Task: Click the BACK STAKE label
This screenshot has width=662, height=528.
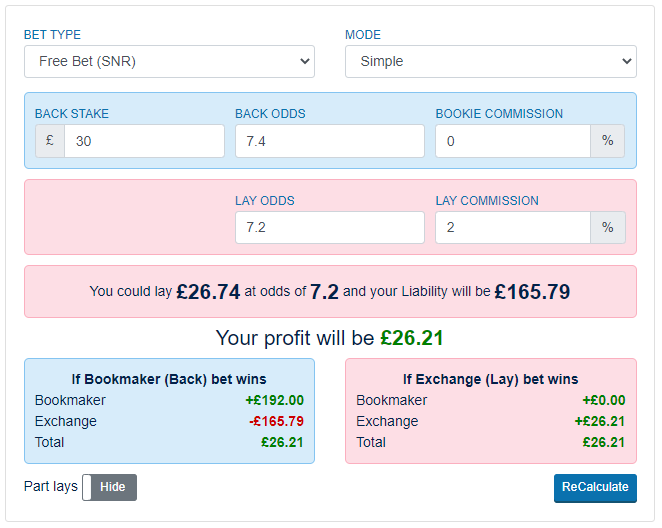Action: (x=72, y=114)
